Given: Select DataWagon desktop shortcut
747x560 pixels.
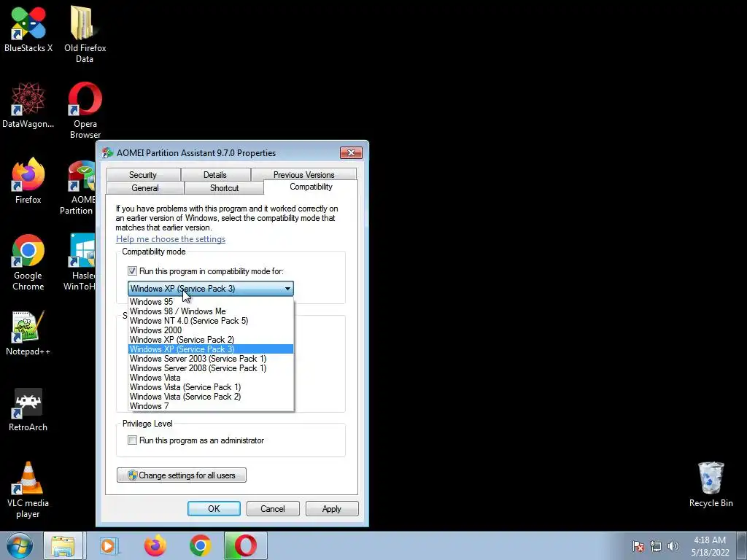Looking at the screenshot, I should pyautogui.click(x=28, y=105).
